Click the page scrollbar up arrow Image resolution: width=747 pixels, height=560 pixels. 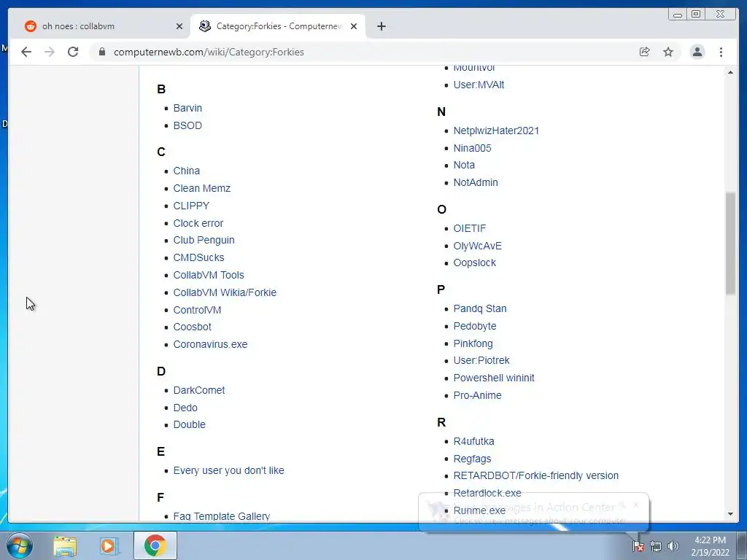click(x=730, y=72)
